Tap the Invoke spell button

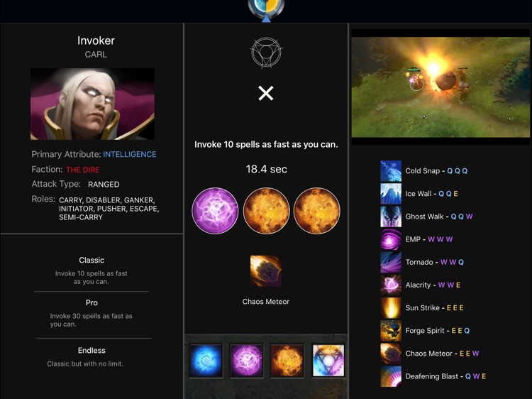(328, 361)
